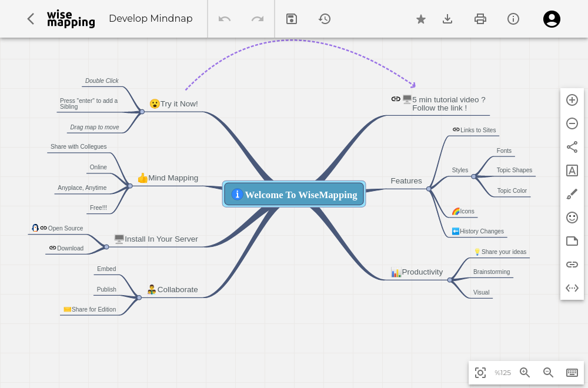This screenshot has height=388, width=588.
Task: Select the 5 min tutorial video topic
Action: click(x=449, y=104)
